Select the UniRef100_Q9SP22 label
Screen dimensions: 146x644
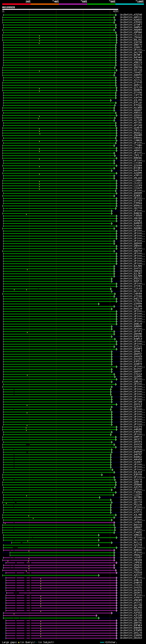click(131, 610)
